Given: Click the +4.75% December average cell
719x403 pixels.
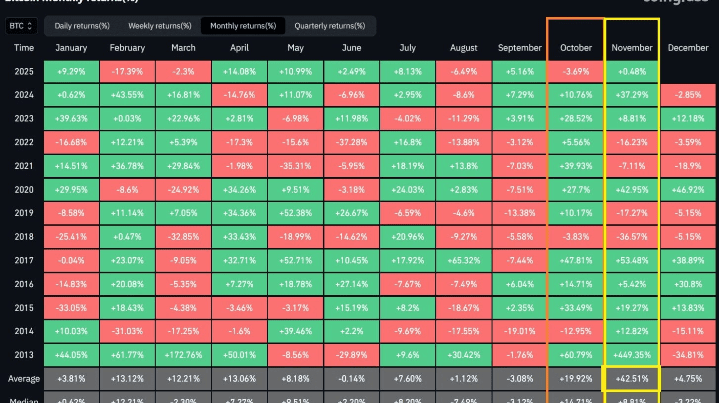Looking at the screenshot, I should click(x=688, y=379).
